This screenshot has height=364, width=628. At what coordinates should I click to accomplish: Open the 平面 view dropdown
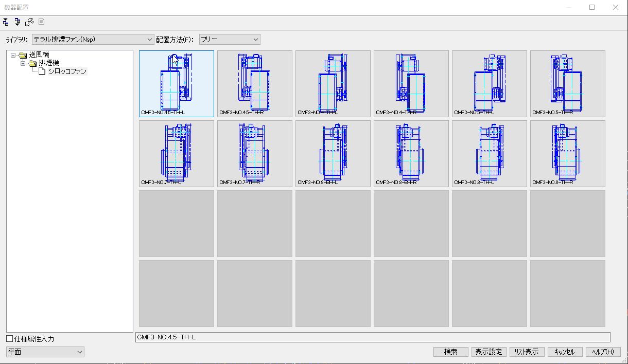tap(45, 352)
